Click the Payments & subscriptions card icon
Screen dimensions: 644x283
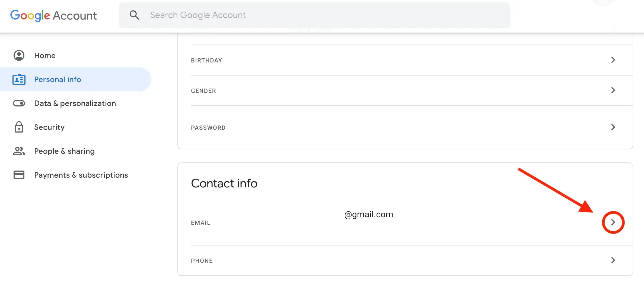pos(18,175)
